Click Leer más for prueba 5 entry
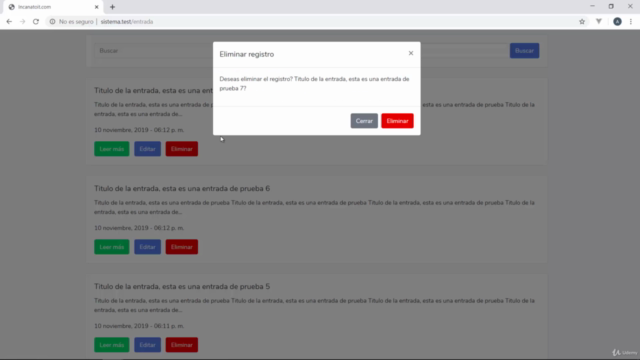Image resolution: width=640 pixels, height=360 pixels. tap(111, 345)
